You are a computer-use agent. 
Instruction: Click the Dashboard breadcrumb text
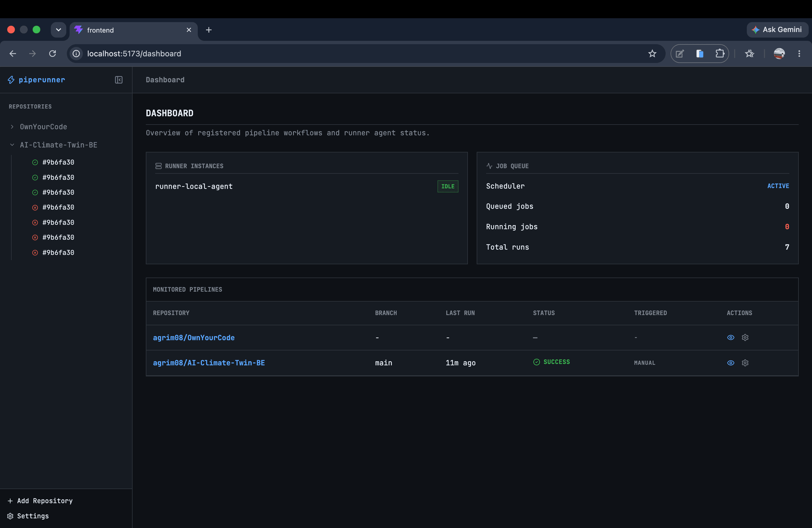click(x=165, y=80)
